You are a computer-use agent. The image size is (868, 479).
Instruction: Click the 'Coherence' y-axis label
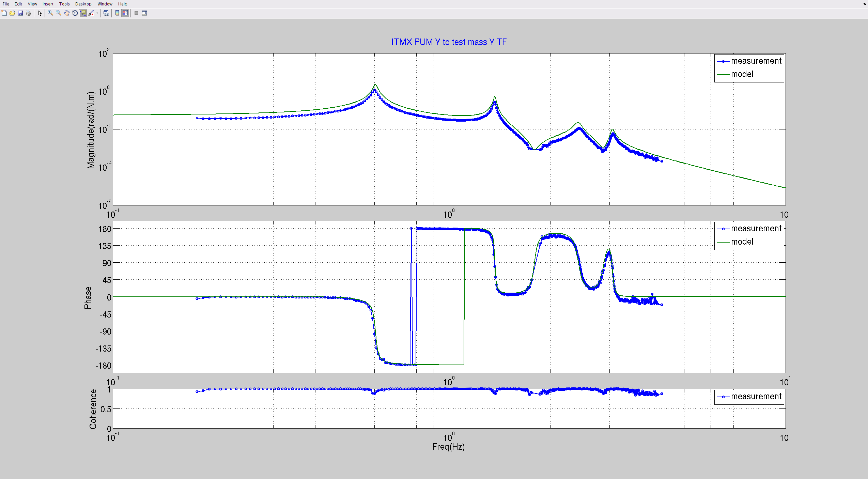point(93,409)
